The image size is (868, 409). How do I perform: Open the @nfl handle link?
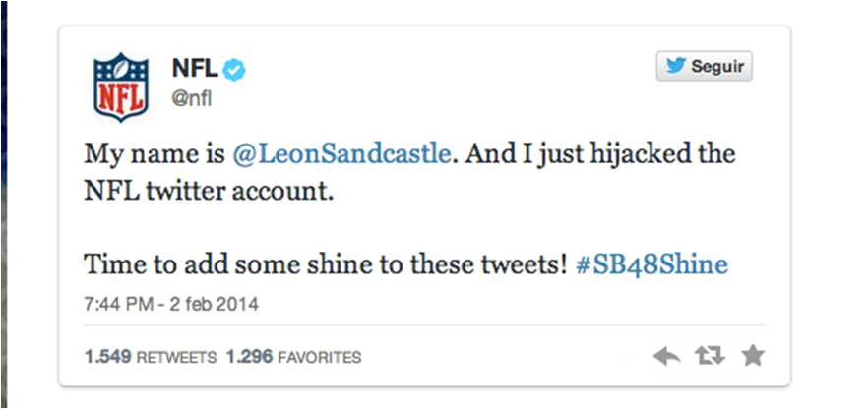click(192, 100)
